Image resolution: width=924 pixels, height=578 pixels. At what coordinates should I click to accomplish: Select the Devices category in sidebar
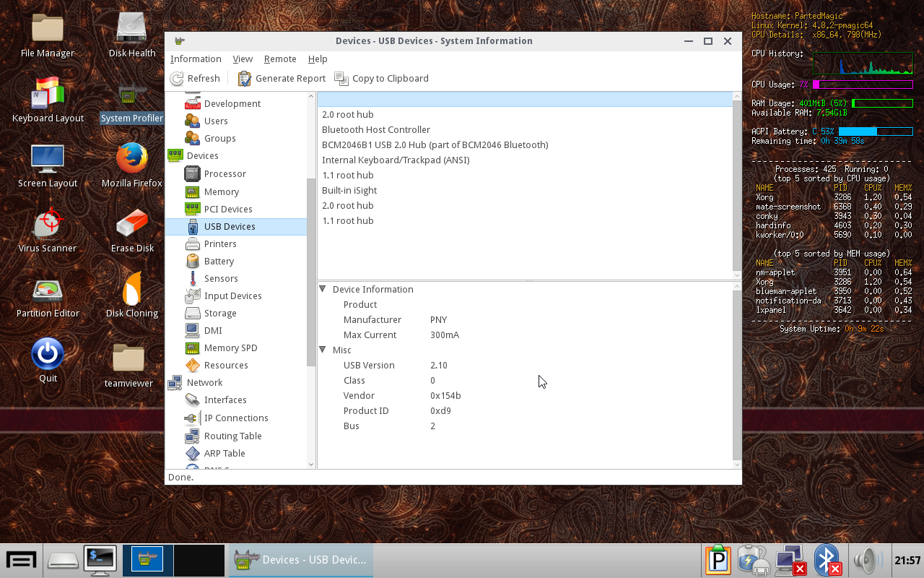tap(202, 155)
